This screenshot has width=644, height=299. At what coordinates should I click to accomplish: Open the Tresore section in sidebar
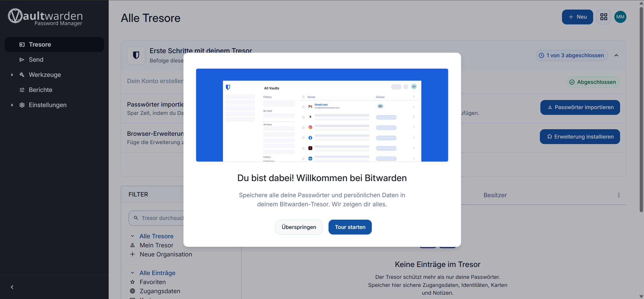coord(54,45)
